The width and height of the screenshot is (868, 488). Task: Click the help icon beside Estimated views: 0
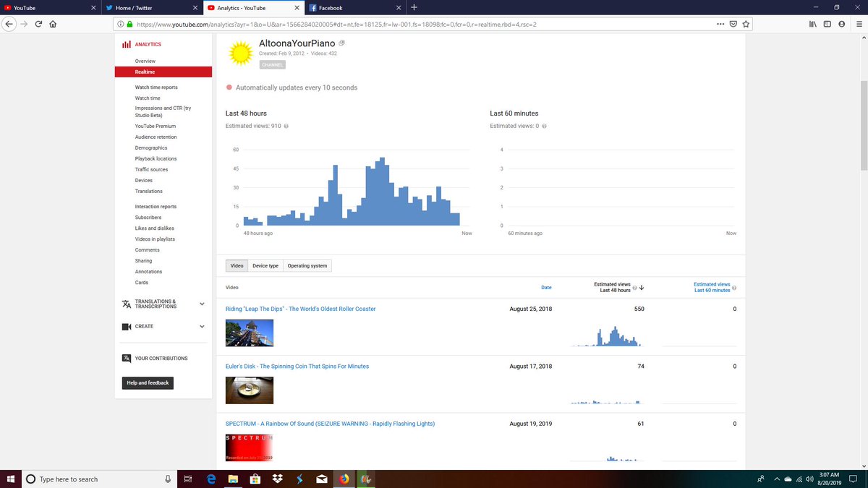coord(544,126)
